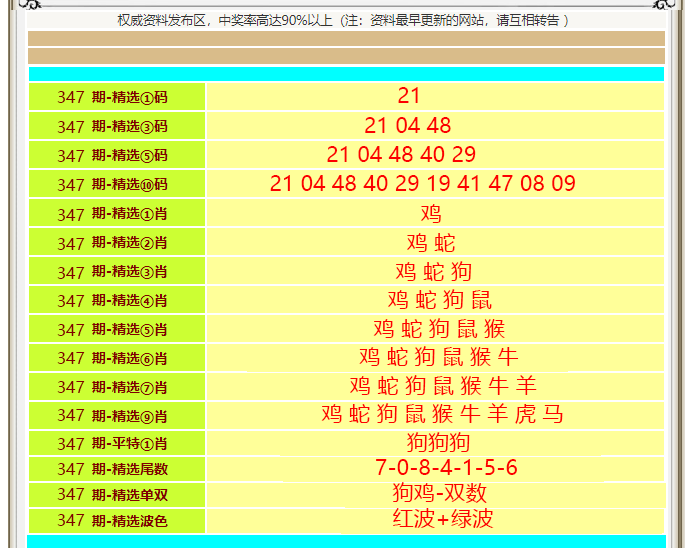Viewport: 686px width, 548px height.
Task: Select the single number 21 value
Action: click(x=408, y=96)
